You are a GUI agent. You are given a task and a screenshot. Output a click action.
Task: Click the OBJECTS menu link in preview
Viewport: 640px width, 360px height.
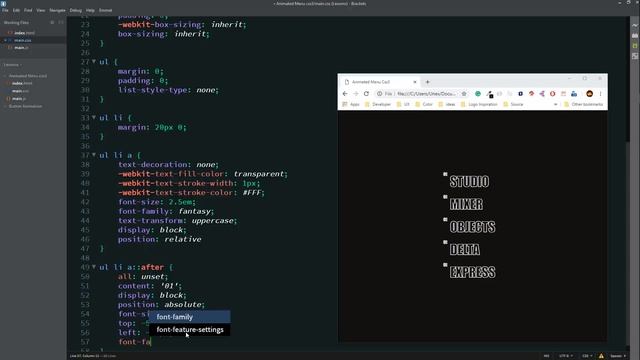[x=472, y=227]
